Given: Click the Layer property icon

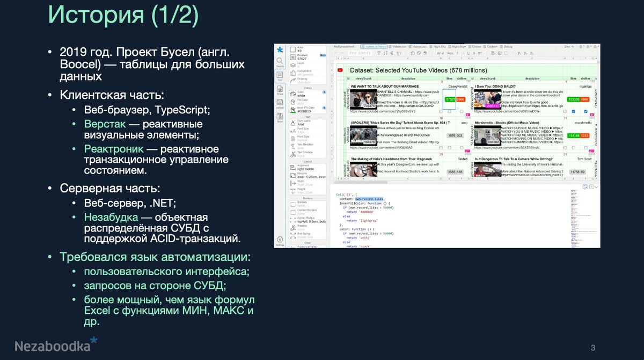Looking at the screenshot, I should [x=293, y=65].
